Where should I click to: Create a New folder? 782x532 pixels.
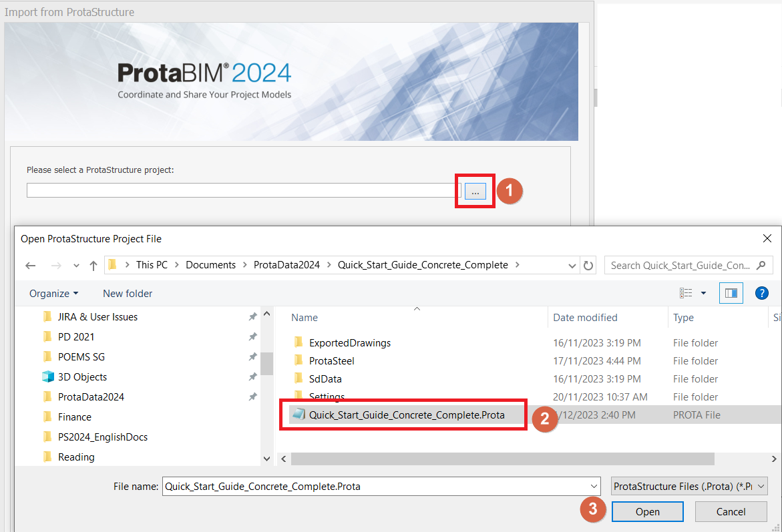[128, 294]
